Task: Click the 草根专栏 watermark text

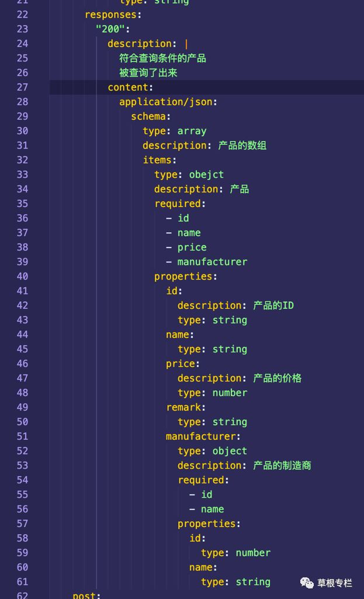Action: pos(335,583)
